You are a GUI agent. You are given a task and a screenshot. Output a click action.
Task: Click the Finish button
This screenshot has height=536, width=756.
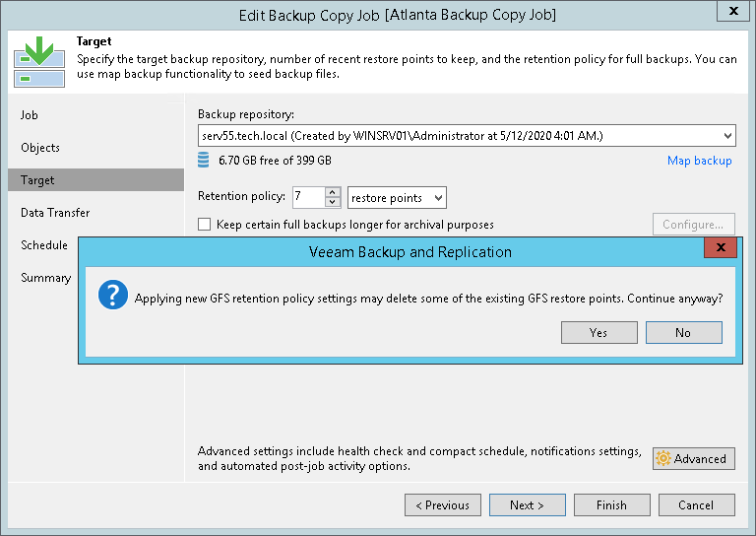(612, 505)
